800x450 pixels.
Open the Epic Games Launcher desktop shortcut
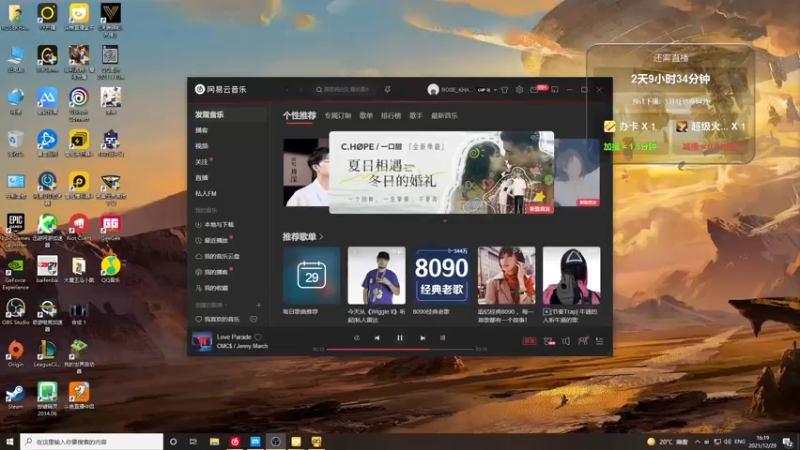coord(15,231)
